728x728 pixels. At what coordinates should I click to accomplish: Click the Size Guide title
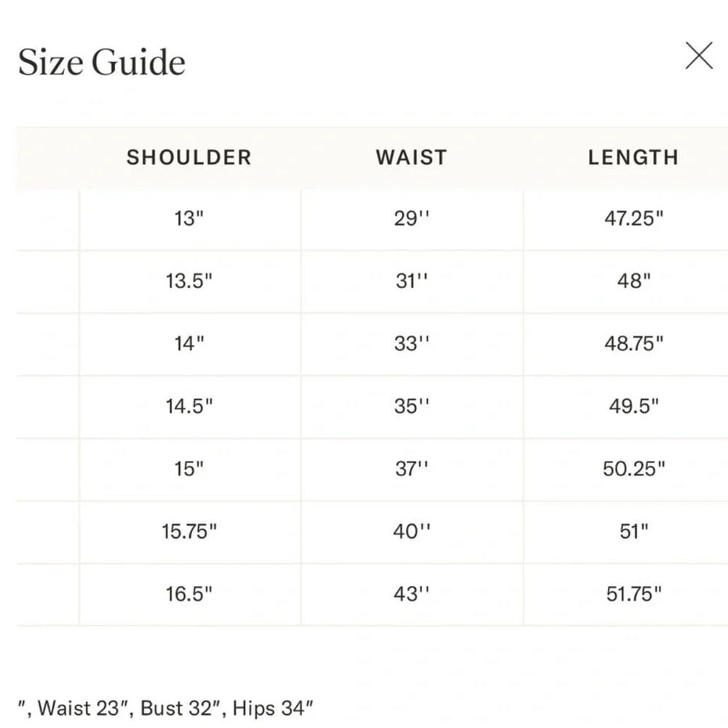[102, 63]
